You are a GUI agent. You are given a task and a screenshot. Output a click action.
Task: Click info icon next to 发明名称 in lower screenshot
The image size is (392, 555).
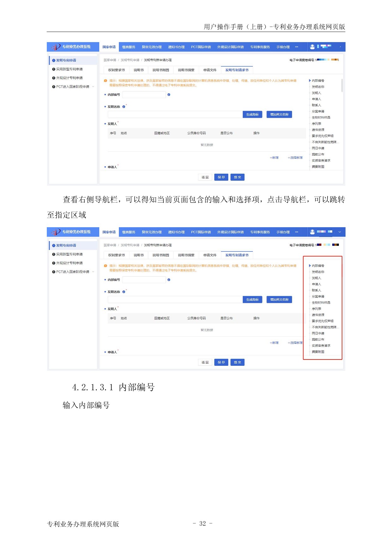click(x=124, y=292)
